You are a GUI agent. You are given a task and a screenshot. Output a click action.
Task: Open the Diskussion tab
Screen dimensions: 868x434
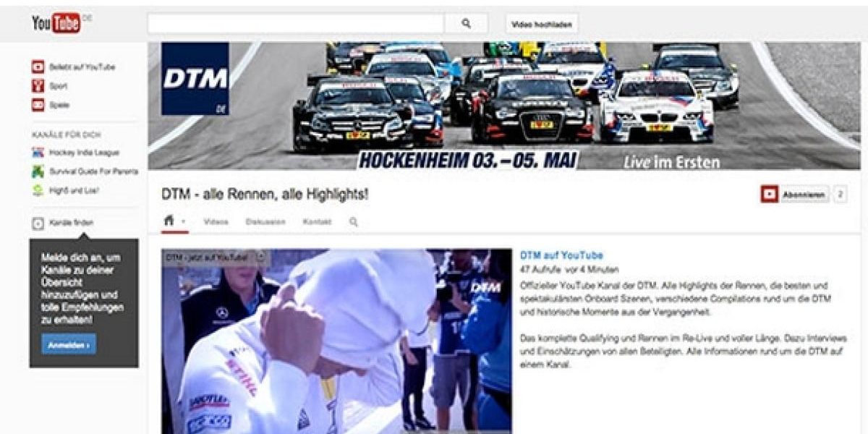tap(265, 222)
